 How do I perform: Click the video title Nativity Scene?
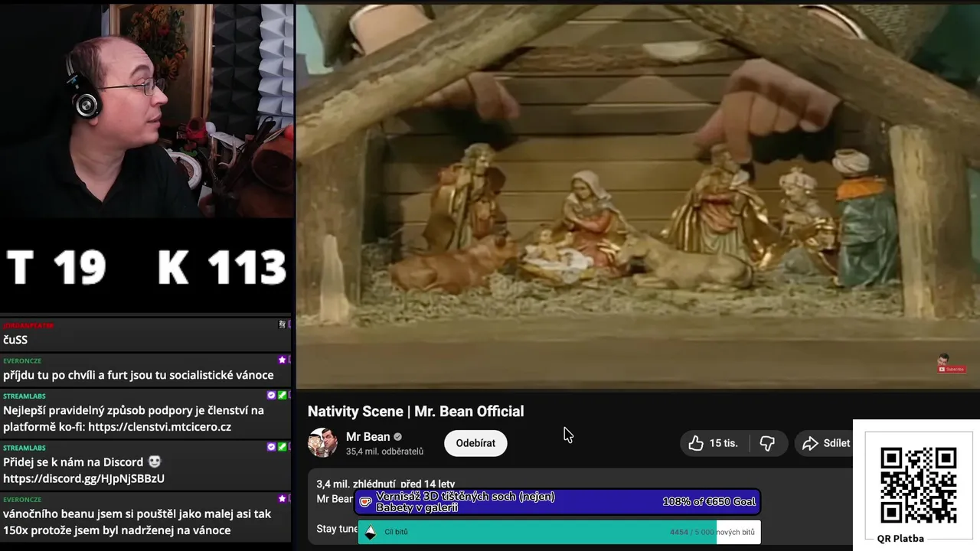416,411
